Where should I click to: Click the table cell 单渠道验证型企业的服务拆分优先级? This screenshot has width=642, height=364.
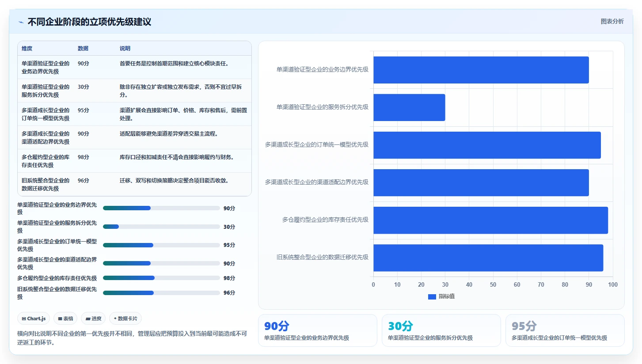[x=46, y=91]
